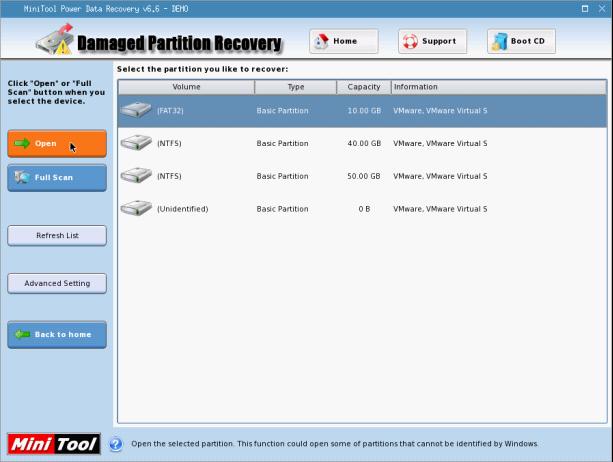This screenshot has width=613, height=462.
Task: Click VMware info in the 50.00 GB row
Action: (x=440, y=176)
